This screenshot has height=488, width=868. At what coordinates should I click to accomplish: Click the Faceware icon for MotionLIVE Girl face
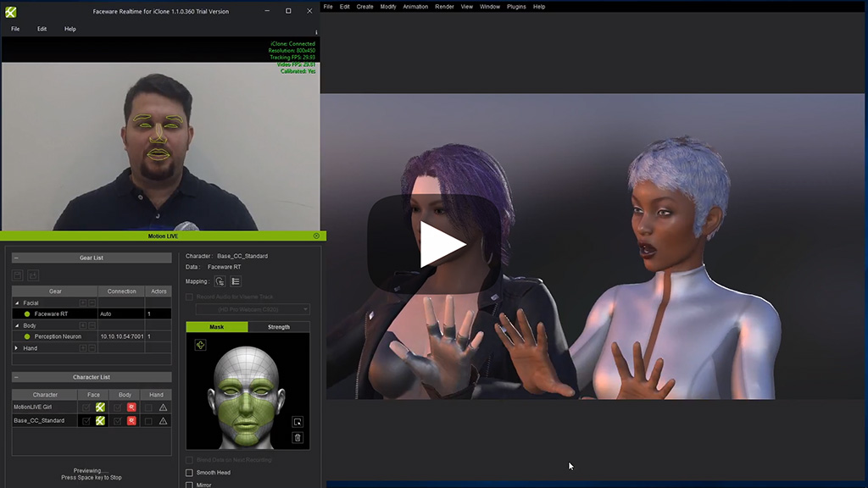point(100,408)
